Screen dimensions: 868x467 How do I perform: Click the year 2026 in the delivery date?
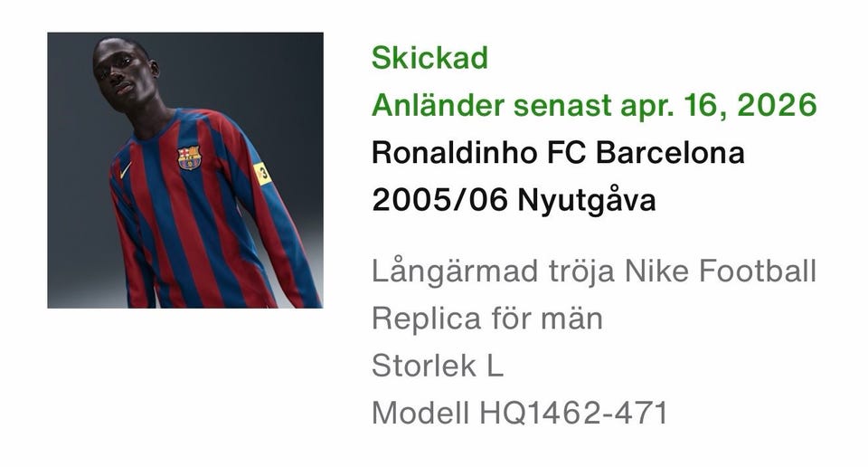[x=777, y=105]
